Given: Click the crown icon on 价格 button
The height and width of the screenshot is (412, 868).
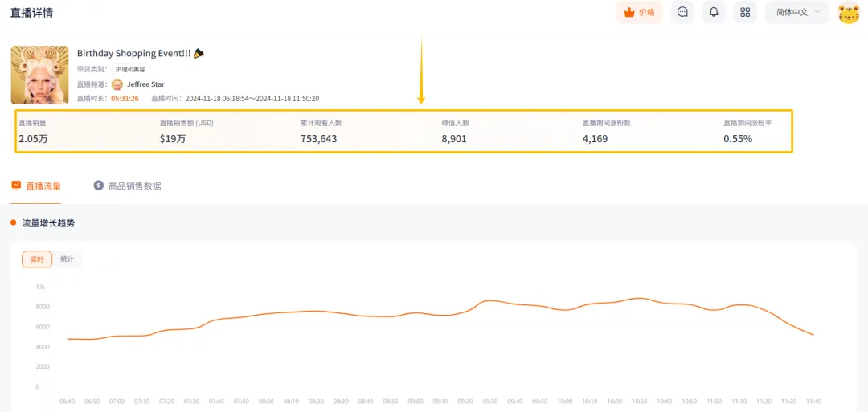Looking at the screenshot, I should [x=628, y=13].
